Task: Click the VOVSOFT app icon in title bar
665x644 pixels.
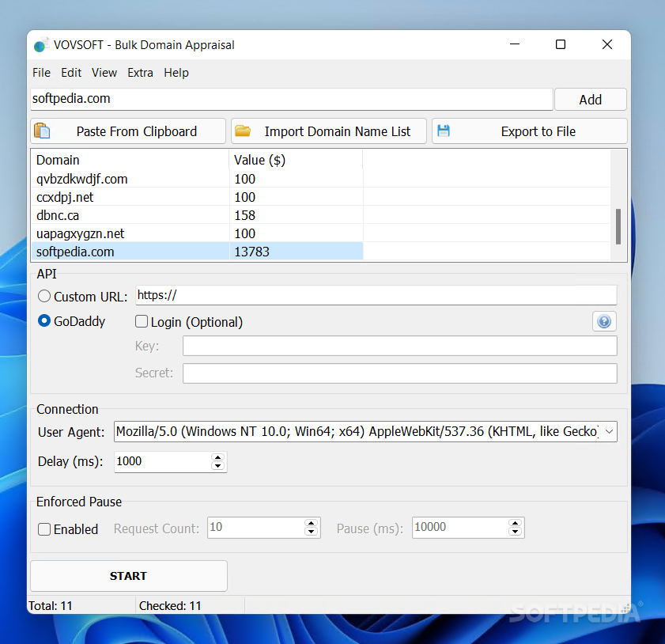Action: [40, 45]
